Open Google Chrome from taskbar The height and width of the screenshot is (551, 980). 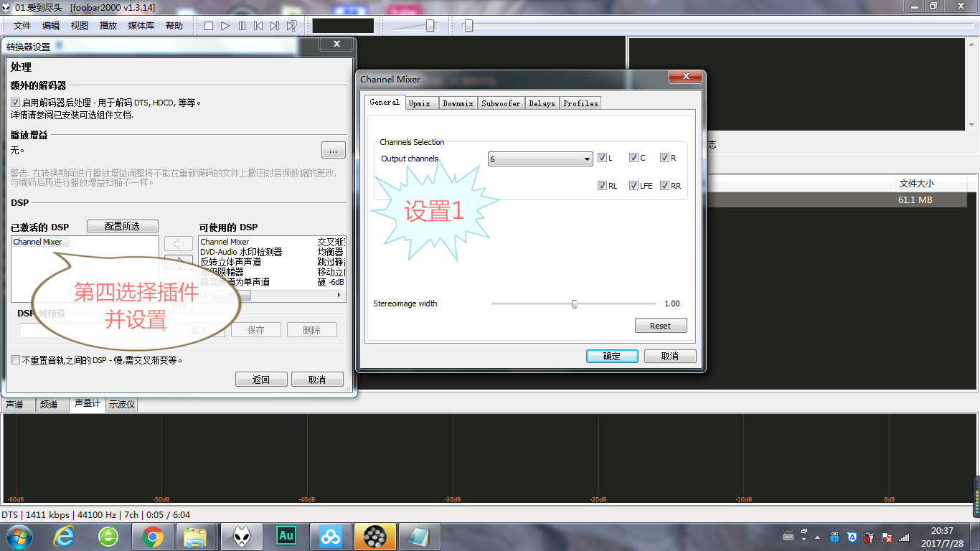point(152,536)
